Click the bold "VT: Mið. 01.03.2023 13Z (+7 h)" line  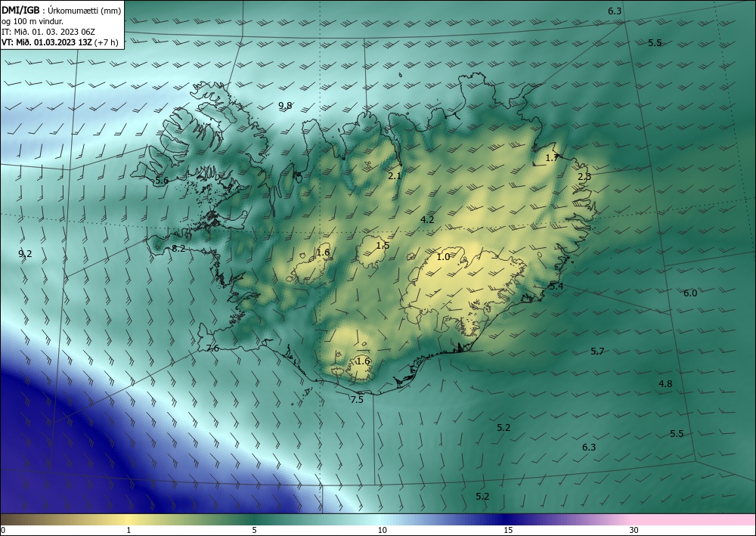(60, 42)
